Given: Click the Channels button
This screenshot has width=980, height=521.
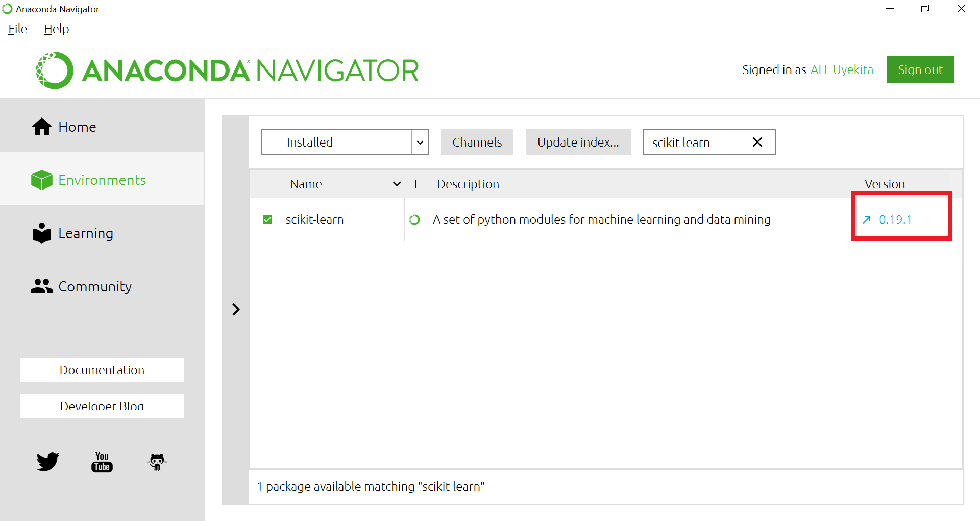Looking at the screenshot, I should click(x=477, y=142).
